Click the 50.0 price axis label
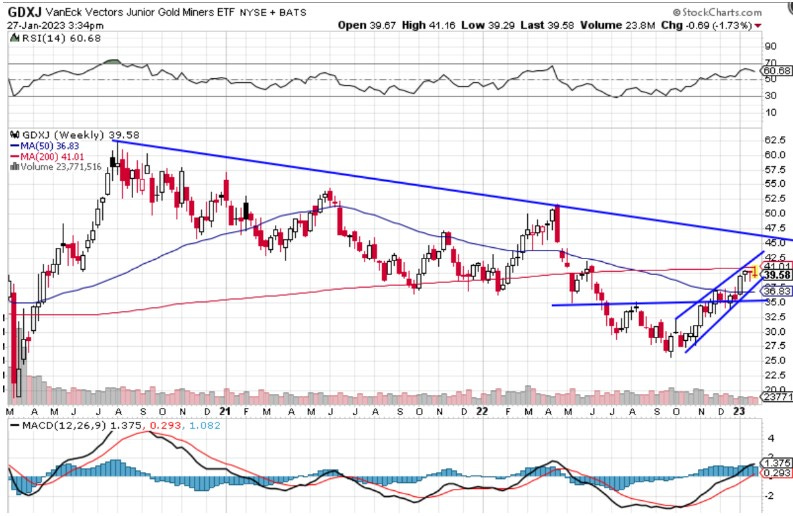This screenshot has height=516, width=793. click(775, 213)
